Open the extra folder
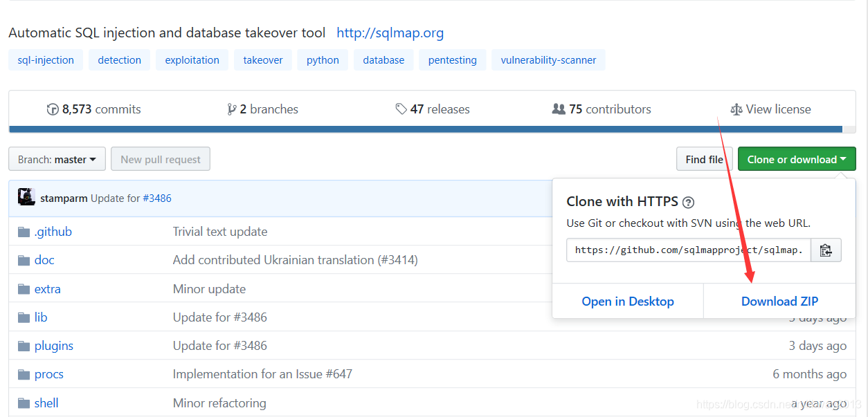 point(48,289)
